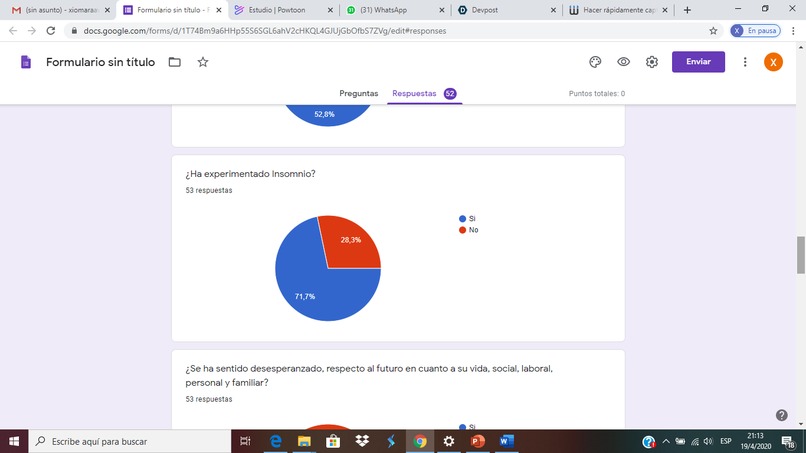
Task: Switch to the Hacer rápidamente browser tab
Action: click(x=619, y=10)
